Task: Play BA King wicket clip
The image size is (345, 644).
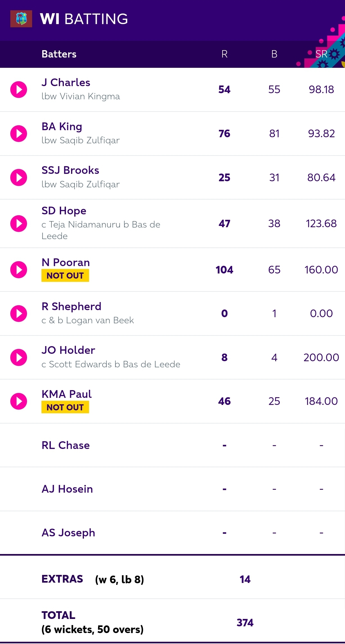Action: click(19, 133)
